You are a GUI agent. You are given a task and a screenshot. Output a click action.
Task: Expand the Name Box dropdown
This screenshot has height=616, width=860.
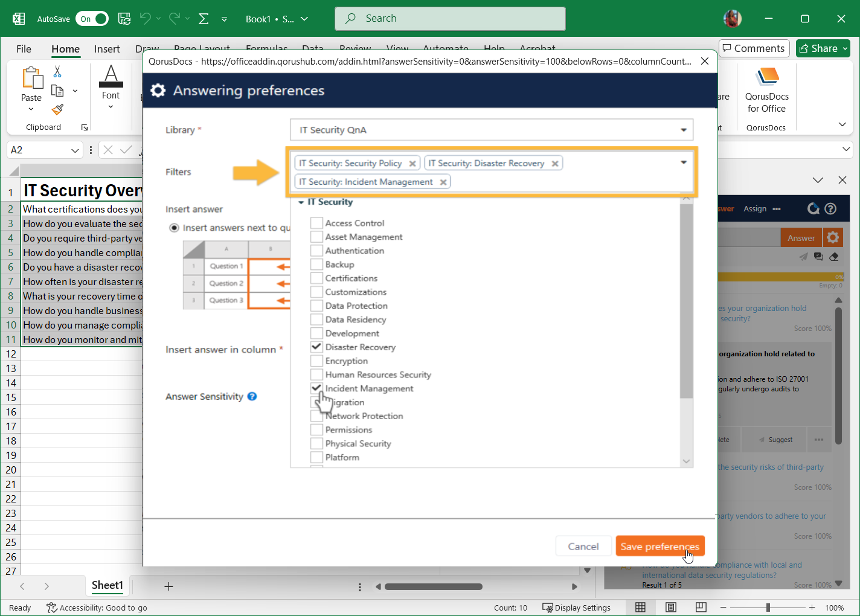tap(75, 150)
